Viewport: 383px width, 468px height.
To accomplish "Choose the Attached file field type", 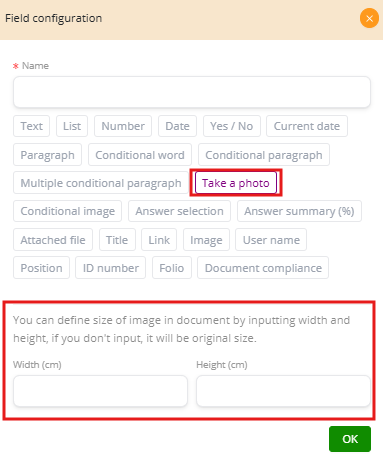I will 53,240.
